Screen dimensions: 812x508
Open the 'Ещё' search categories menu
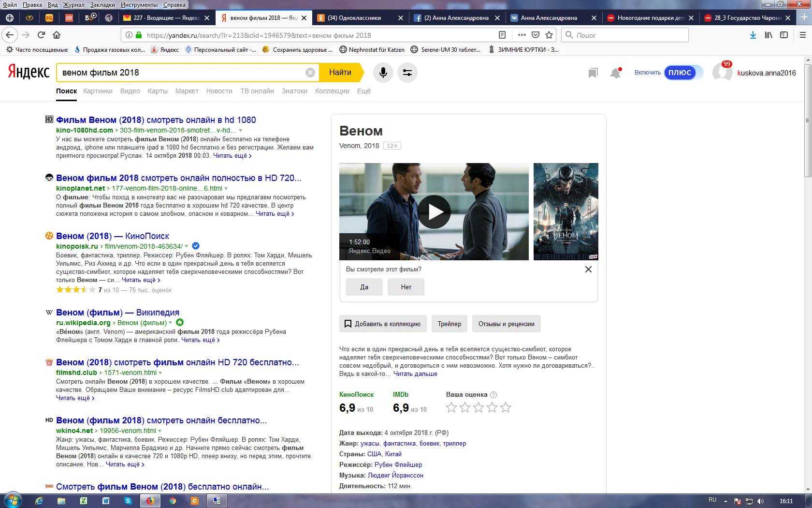(364, 91)
